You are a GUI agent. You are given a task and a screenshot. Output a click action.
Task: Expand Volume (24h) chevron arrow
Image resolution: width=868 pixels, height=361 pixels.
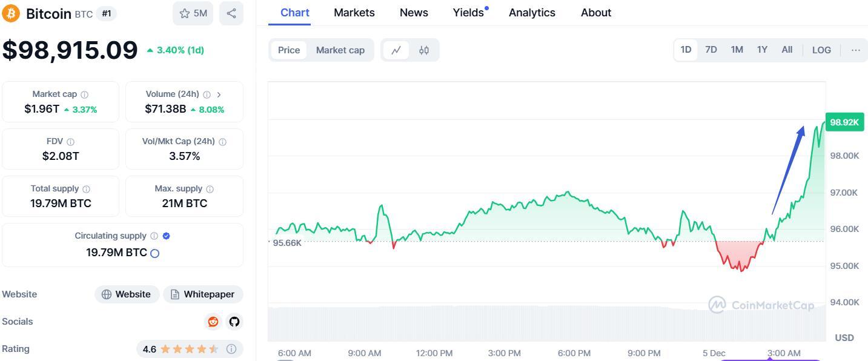[219, 94]
